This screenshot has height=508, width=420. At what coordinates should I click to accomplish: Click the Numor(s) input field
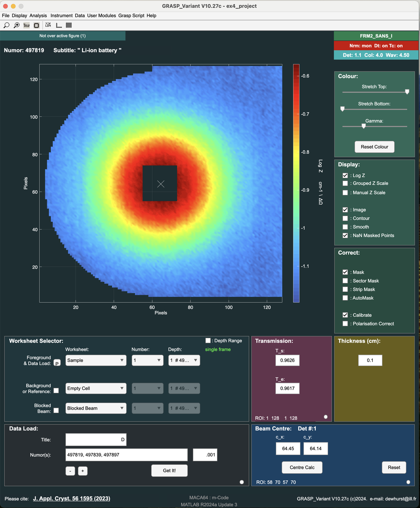(126, 455)
